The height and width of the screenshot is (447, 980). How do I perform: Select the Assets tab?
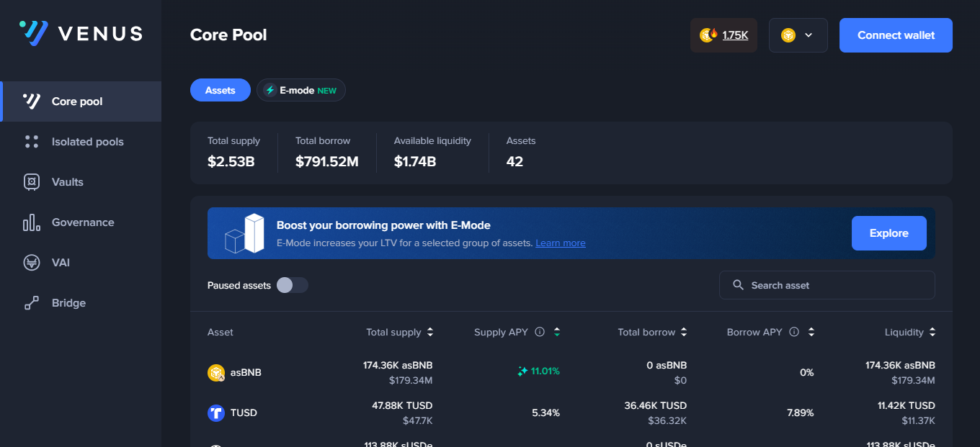pos(220,91)
